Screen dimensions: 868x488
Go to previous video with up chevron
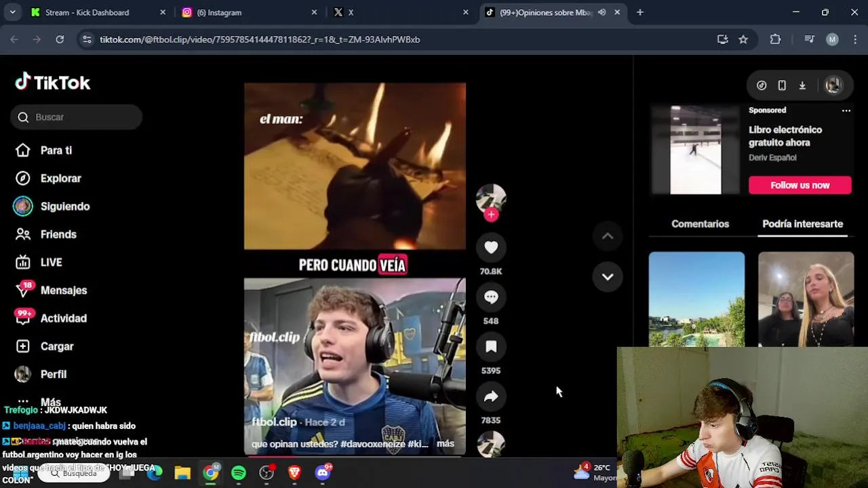pyautogui.click(x=608, y=236)
